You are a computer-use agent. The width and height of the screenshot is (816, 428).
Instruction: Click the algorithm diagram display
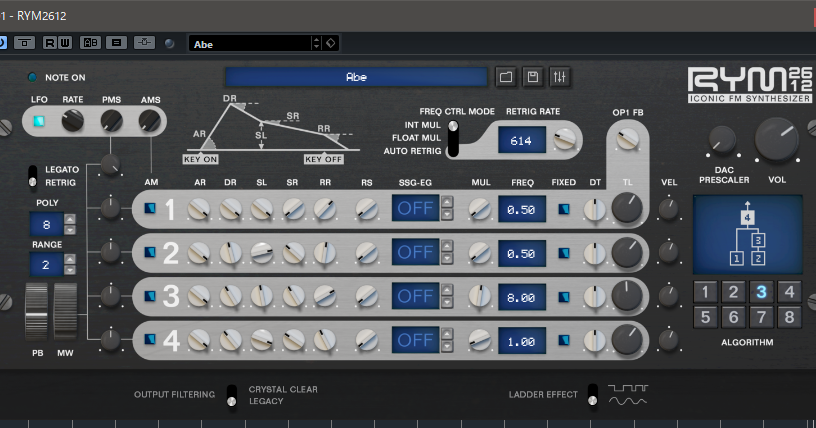747,234
